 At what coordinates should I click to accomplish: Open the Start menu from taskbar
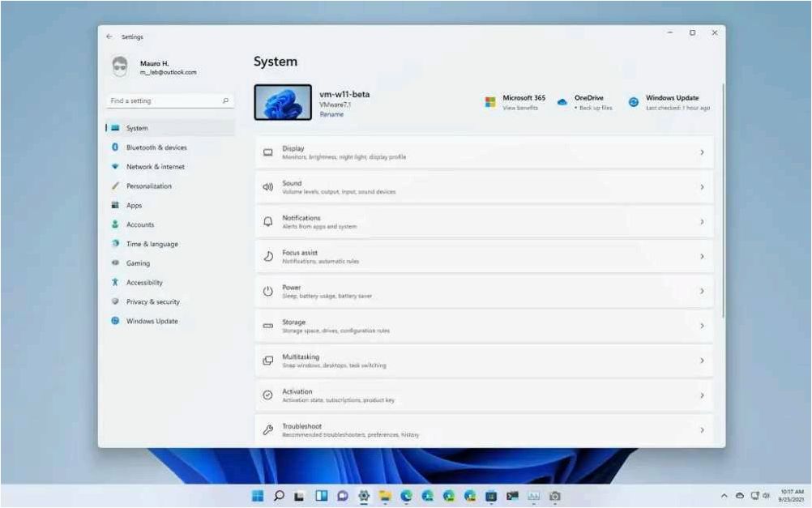coord(258,496)
